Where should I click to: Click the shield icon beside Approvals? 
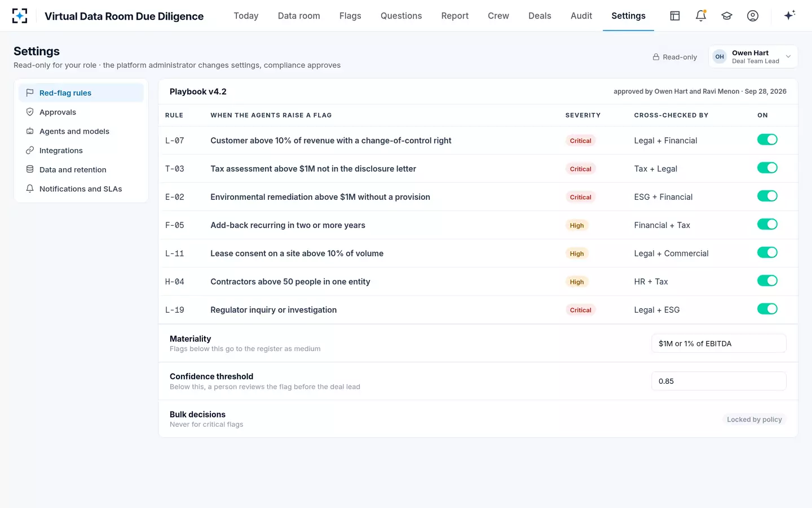pos(30,112)
